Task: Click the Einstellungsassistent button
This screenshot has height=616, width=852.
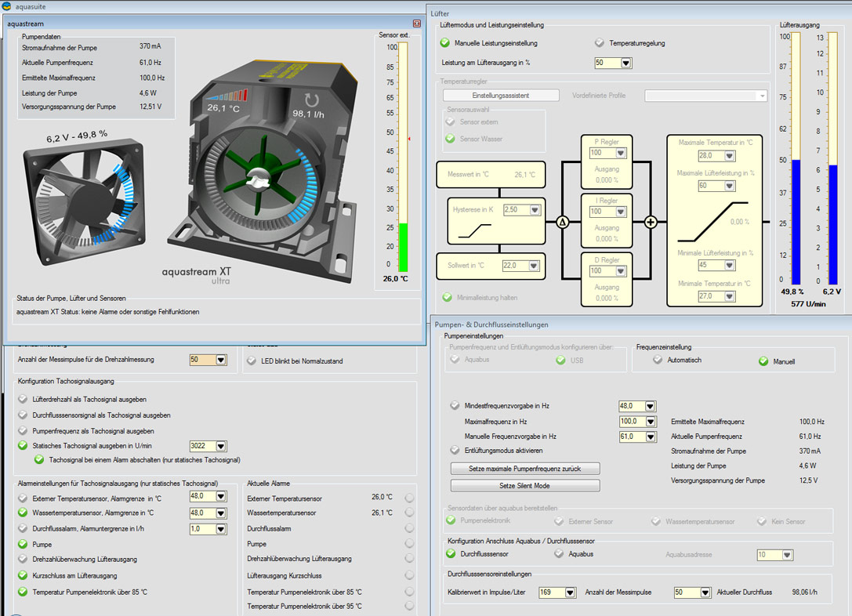Action: coord(500,95)
